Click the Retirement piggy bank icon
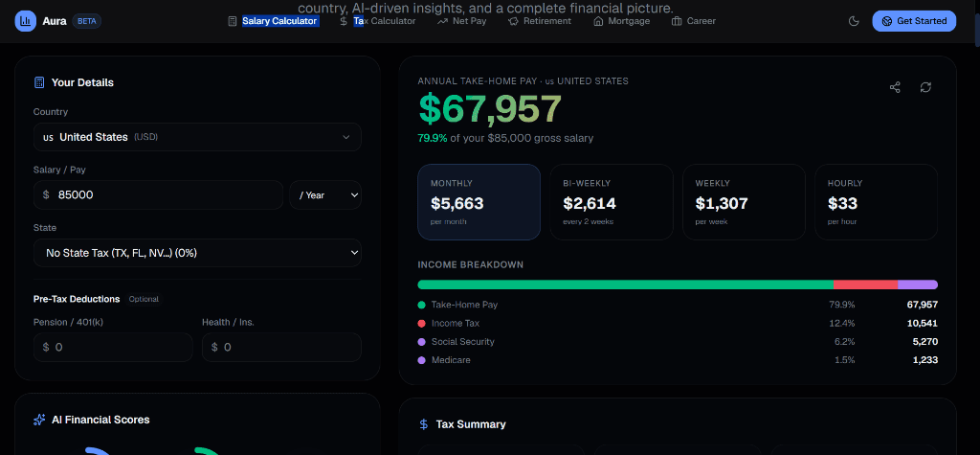 click(513, 21)
